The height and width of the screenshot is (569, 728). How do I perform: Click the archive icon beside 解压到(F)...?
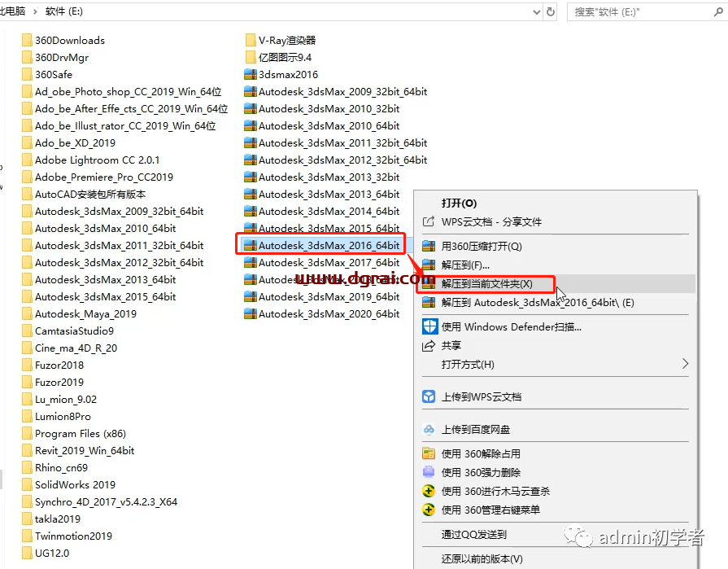[x=429, y=265]
